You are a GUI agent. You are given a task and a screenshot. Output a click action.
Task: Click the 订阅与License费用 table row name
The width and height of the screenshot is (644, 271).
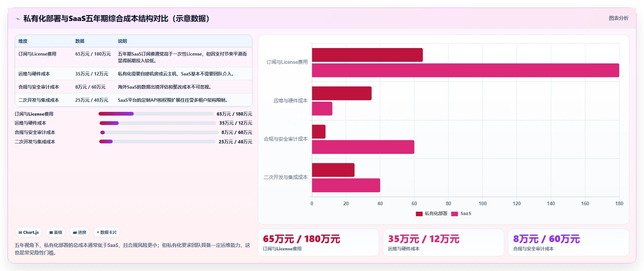[37, 54]
